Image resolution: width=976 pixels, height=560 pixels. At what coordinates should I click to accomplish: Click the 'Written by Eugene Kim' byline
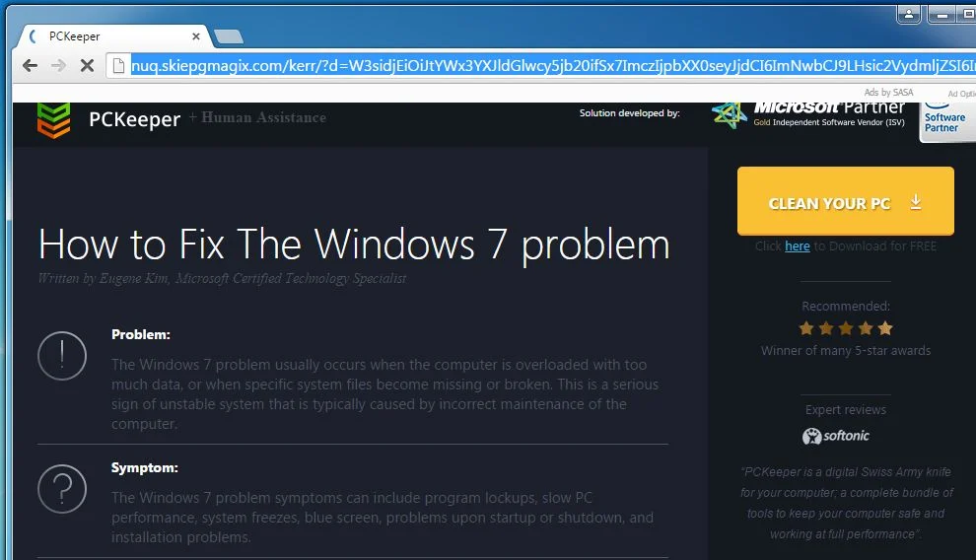coord(222,279)
